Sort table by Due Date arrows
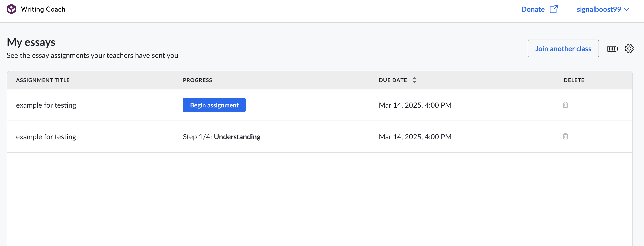Viewport: 644px width, 246px height. [414, 80]
